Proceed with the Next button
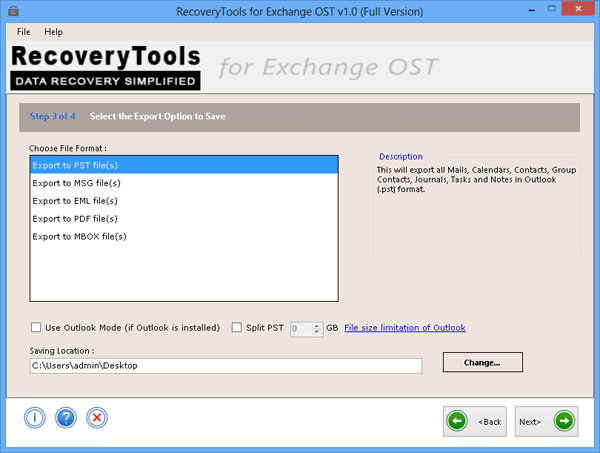Image resolution: width=600 pixels, height=453 pixels. click(x=546, y=421)
